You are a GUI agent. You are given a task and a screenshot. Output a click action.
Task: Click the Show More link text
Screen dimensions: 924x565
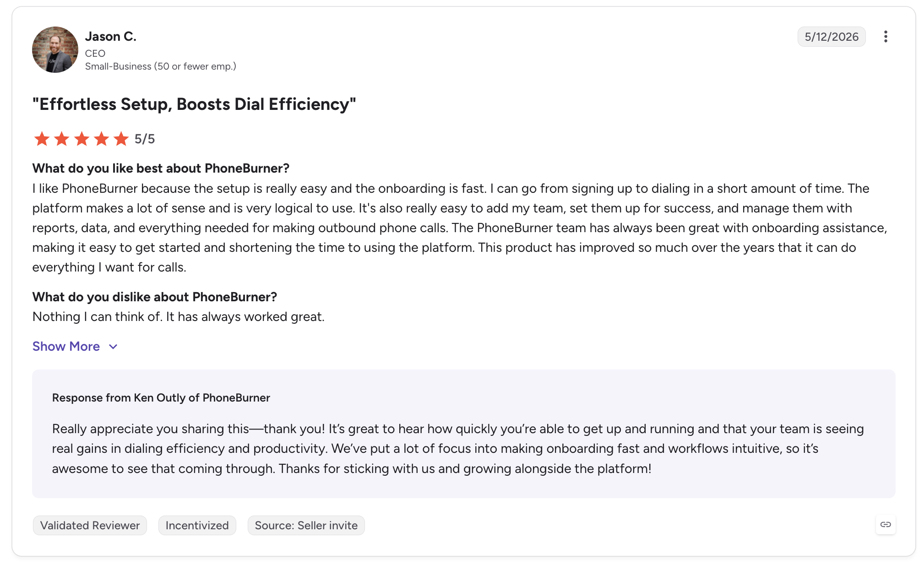tap(66, 347)
